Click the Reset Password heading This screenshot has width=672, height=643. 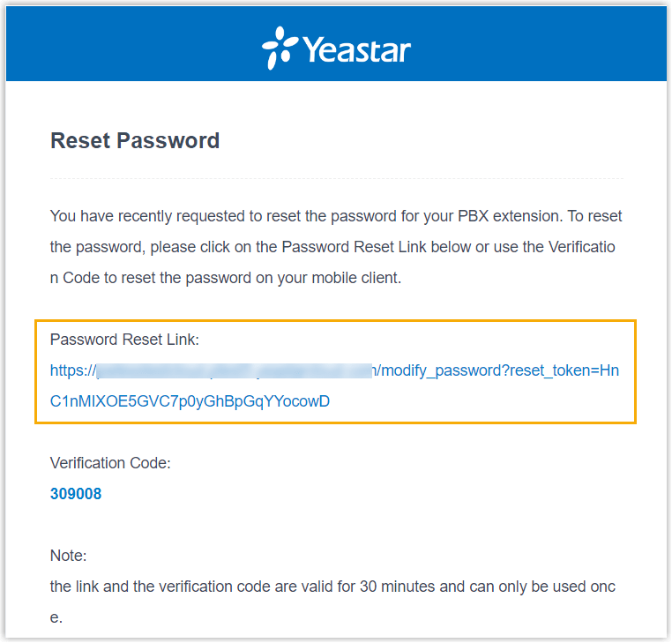(135, 140)
